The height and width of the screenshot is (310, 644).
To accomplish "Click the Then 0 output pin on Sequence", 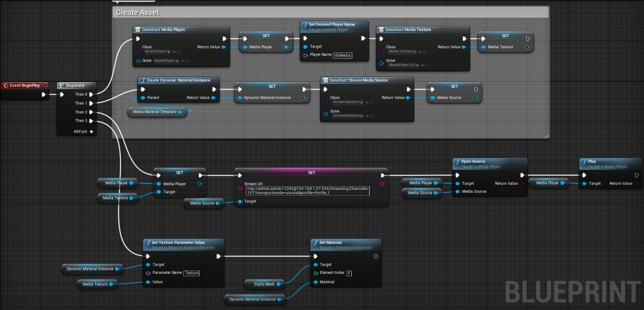I will (92, 94).
